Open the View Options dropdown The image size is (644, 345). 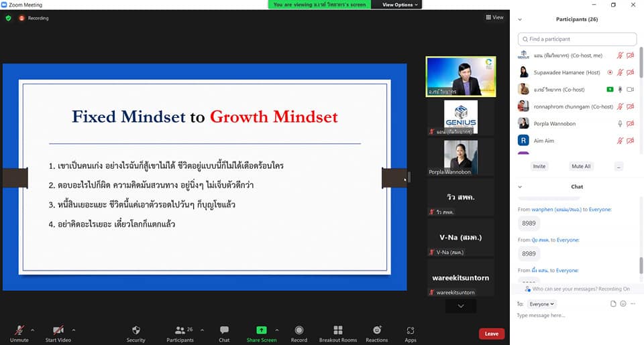click(400, 5)
